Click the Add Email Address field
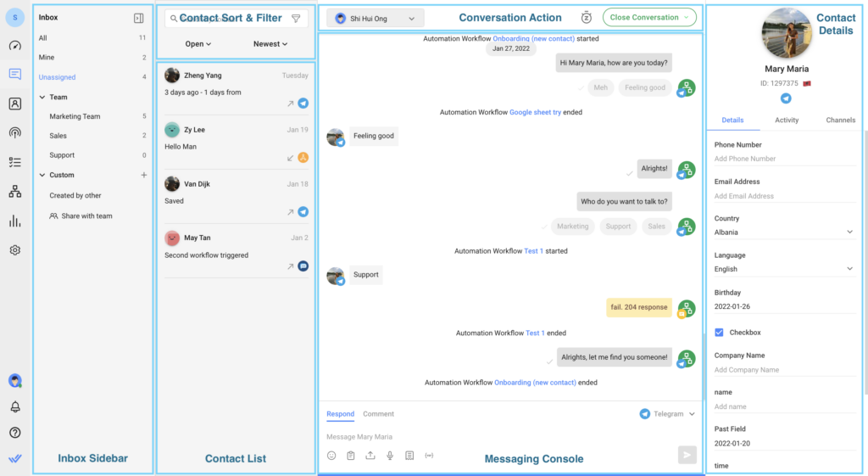This screenshot has height=476, width=868. point(784,196)
